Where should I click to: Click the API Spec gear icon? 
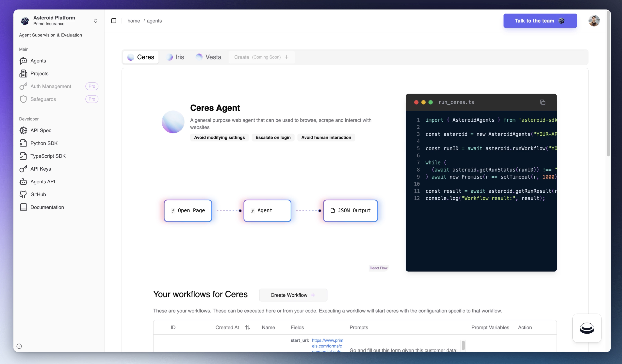click(23, 130)
